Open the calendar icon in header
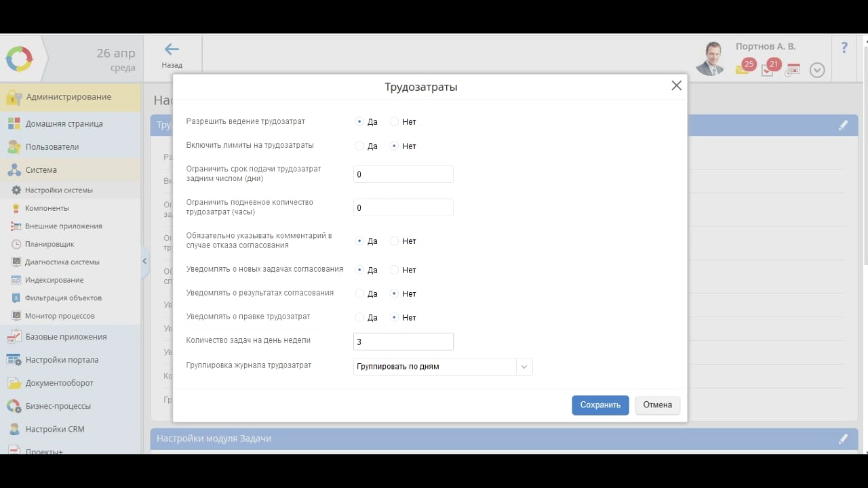The height and width of the screenshot is (488, 868). (792, 70)
